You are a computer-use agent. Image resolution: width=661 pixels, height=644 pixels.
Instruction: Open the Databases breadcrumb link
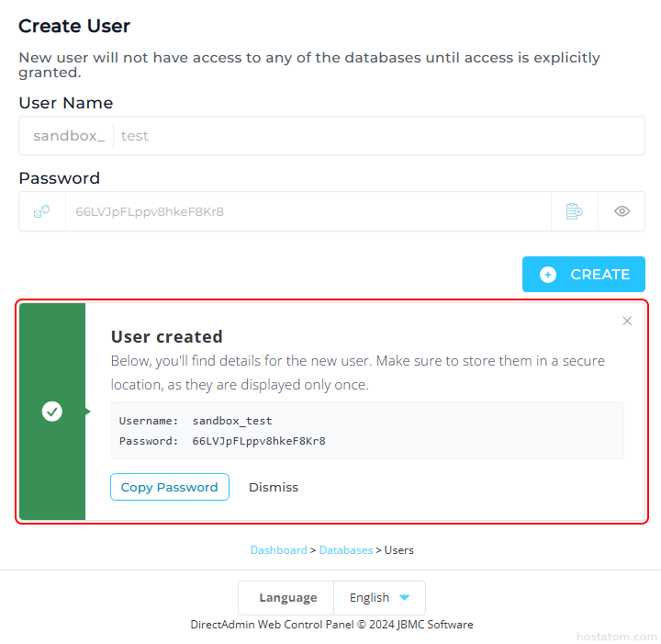point(346,550)
